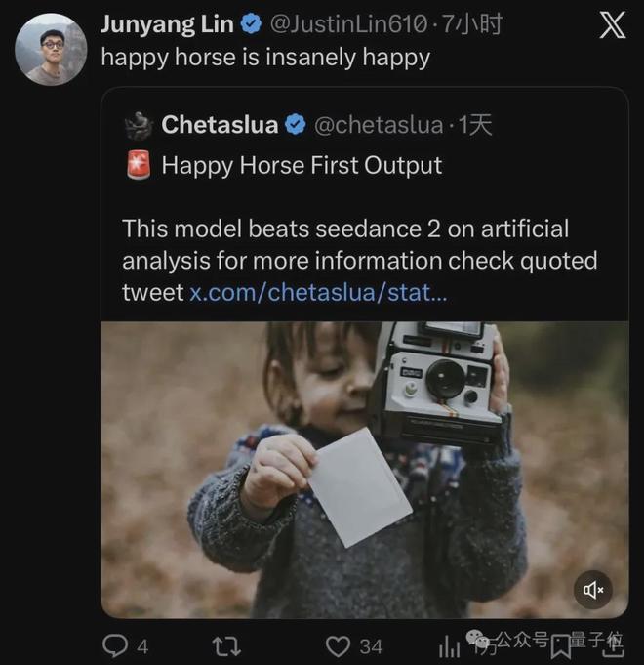Open the reply icon with 4 replies
This screenshot has width=644, height=665.
(x=115, y=645)
